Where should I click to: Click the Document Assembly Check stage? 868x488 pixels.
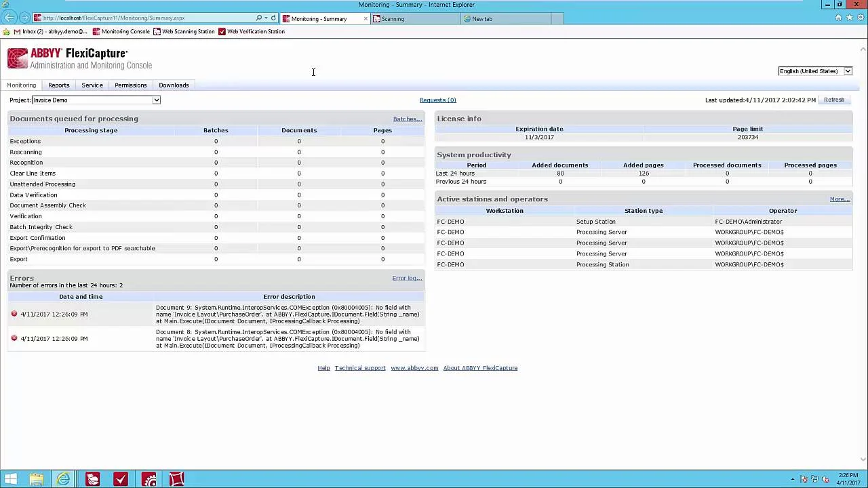pos(47,205)
